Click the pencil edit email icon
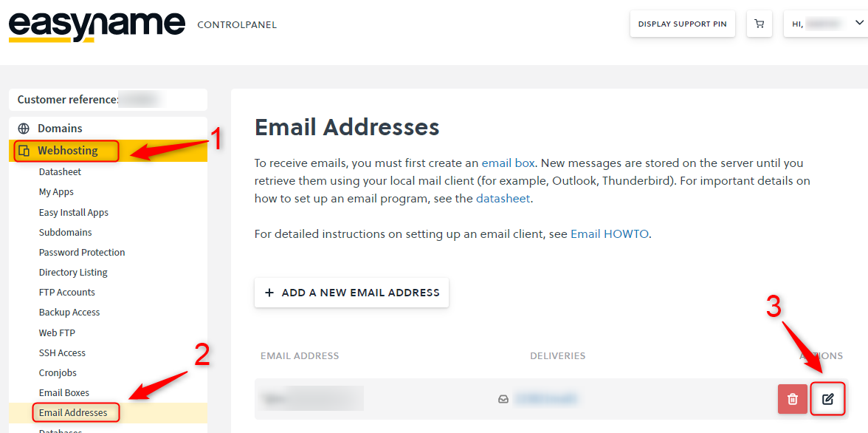Screen dimensions: 868x433 point(827,398)
